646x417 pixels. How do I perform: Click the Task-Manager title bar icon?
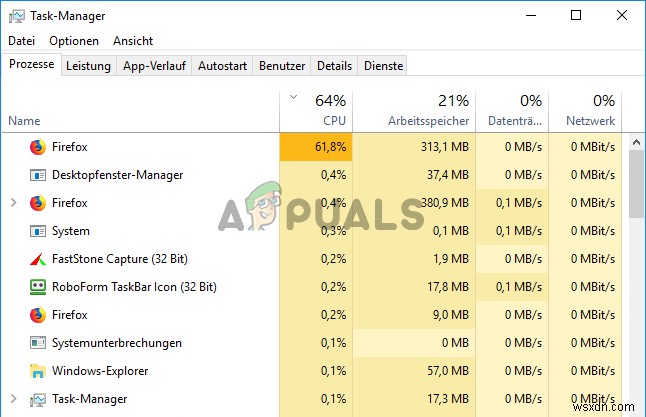[x=15, y=16]
